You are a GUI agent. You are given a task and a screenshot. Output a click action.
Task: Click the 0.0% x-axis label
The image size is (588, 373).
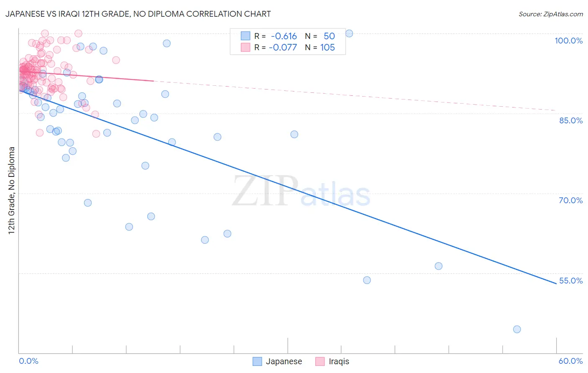28,361
